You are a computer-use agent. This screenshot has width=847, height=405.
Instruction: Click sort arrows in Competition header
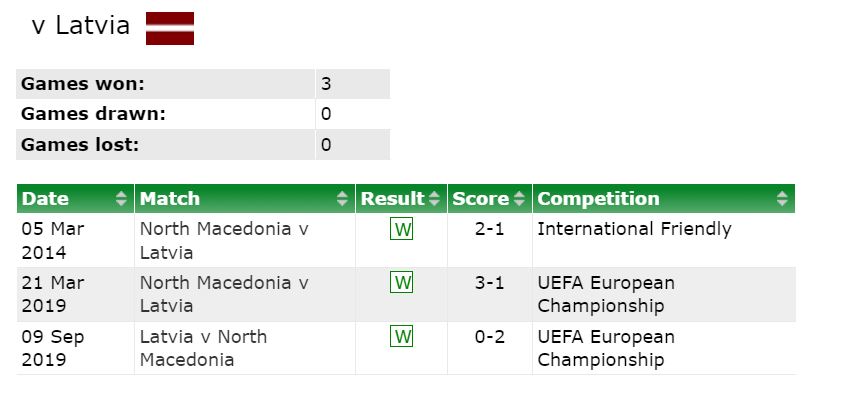pos(782,199)
